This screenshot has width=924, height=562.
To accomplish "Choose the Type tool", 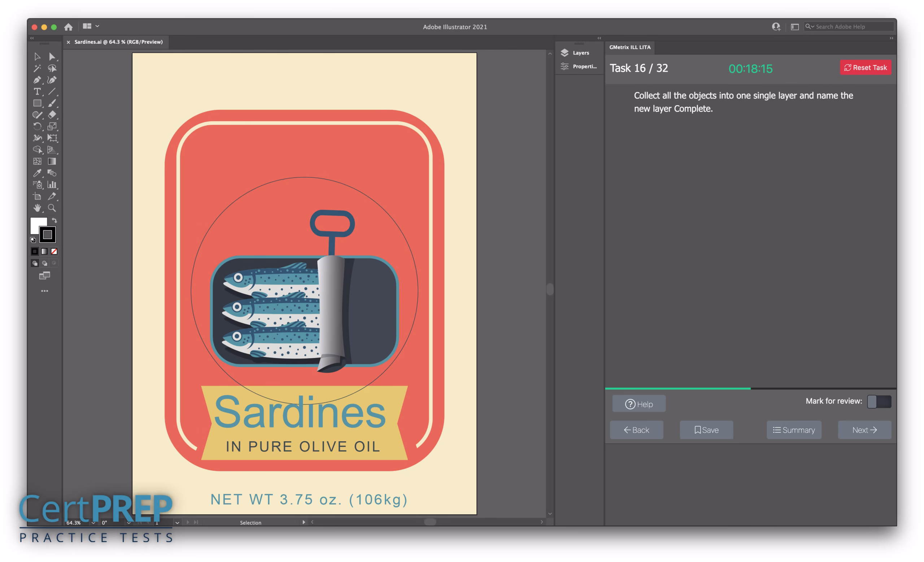I will click(x=37, y=91).
